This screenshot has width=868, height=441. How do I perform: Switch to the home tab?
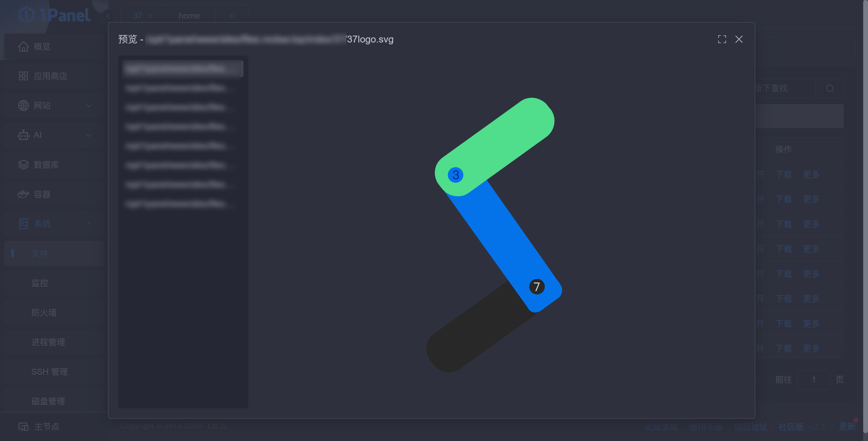point(189,16)
